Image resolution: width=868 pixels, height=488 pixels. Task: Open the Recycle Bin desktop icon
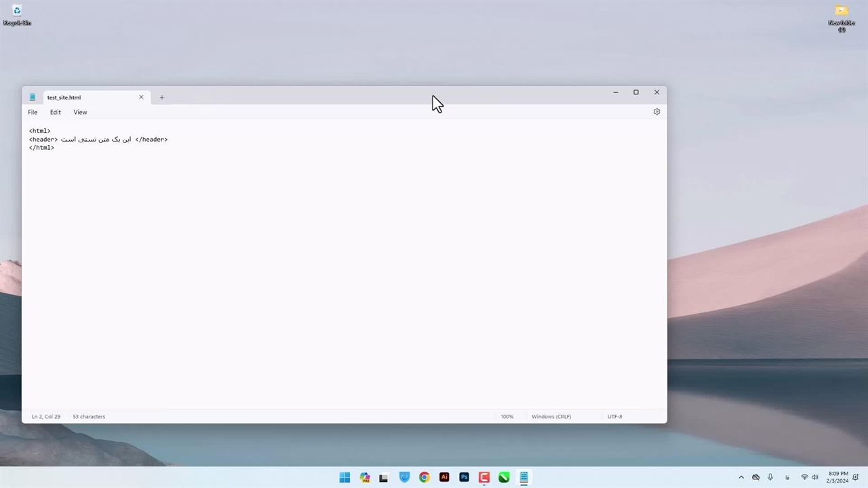click(x=17, y=15)
